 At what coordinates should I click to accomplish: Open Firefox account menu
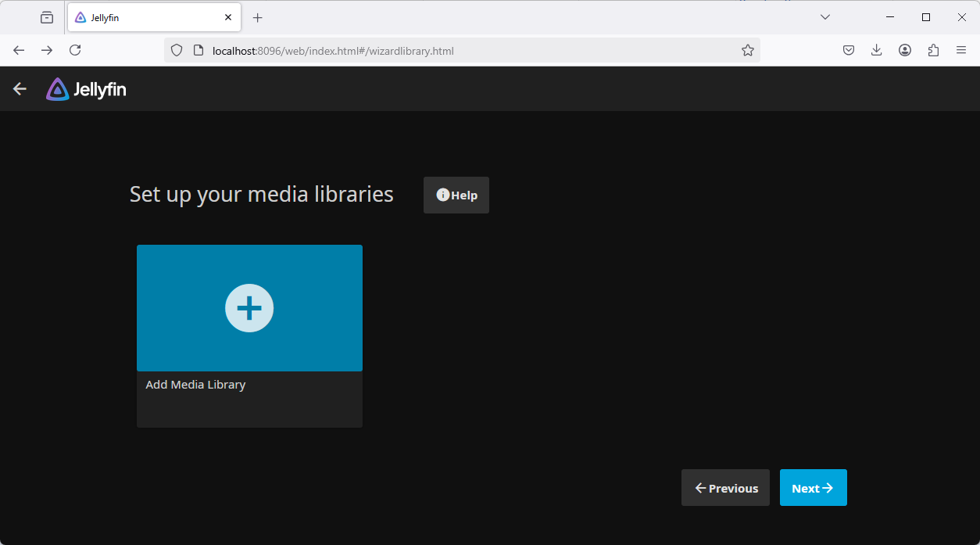905,51
